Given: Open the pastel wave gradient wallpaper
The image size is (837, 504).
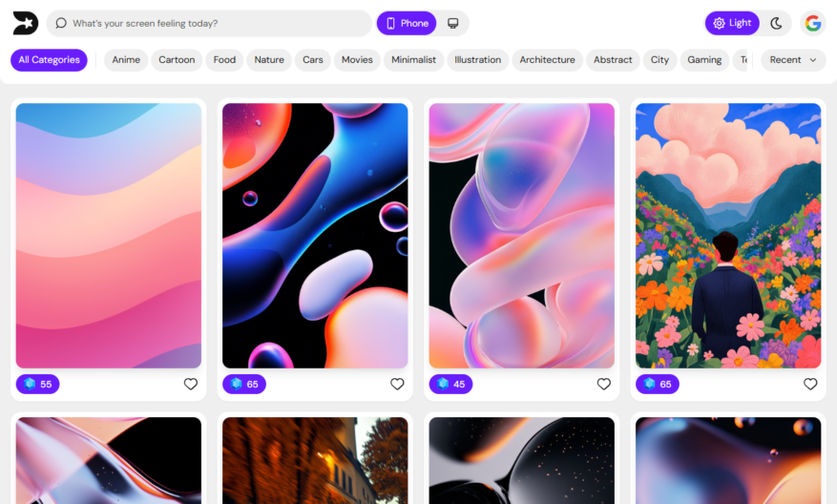Looking at the screenshot, I should (x=109, y=236).
